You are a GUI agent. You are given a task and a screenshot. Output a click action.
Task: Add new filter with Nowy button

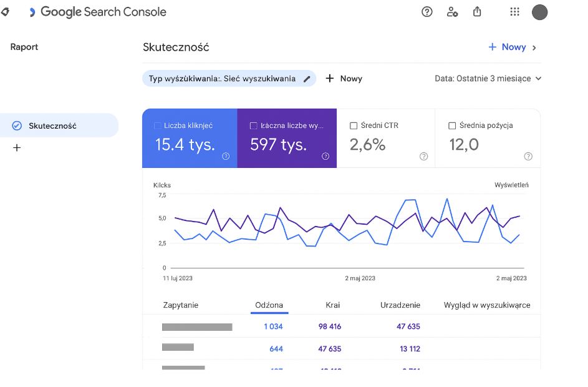point(344,79)
